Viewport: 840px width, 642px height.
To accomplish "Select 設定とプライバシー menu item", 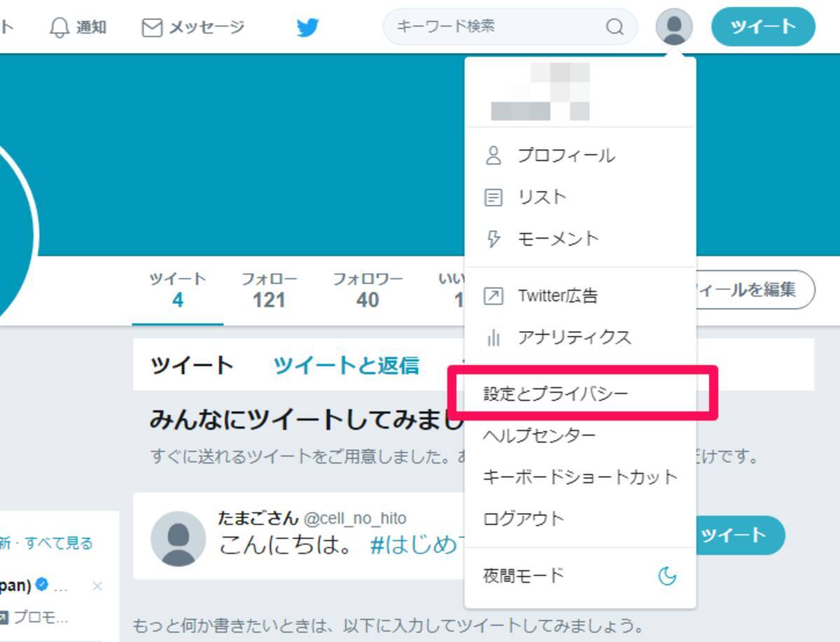I will coord(556,394).
